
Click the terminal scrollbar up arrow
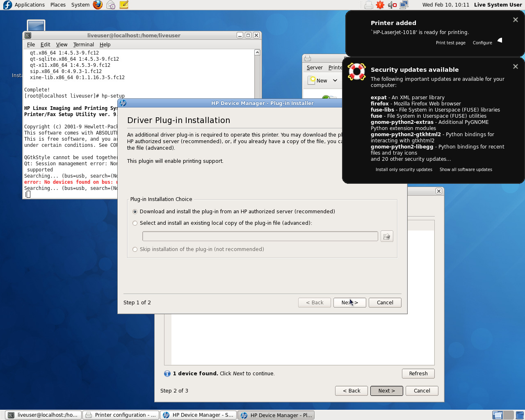pos(257,52)
